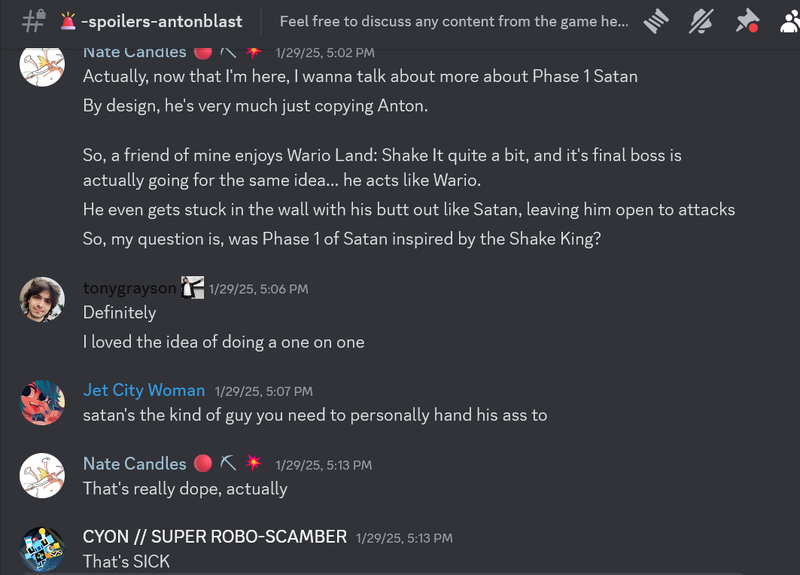Open the Threads icon in header
Viewport: 800px width, 575px height.
click(656, 21)
